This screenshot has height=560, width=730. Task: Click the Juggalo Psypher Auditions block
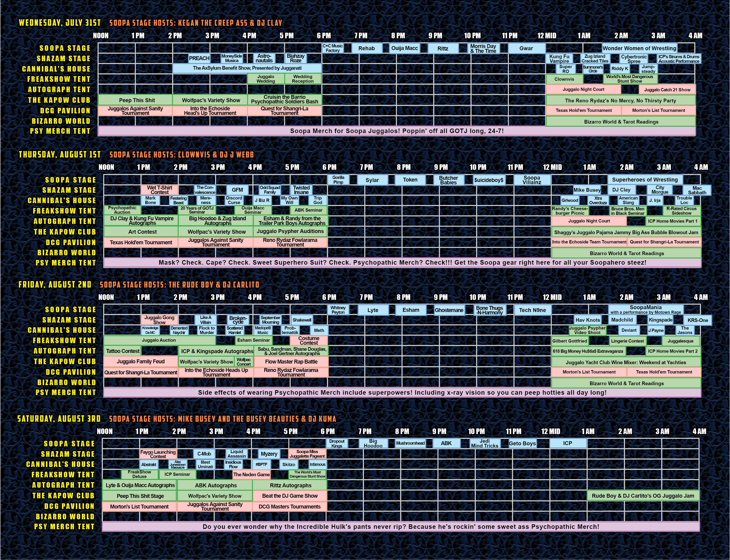290,231
